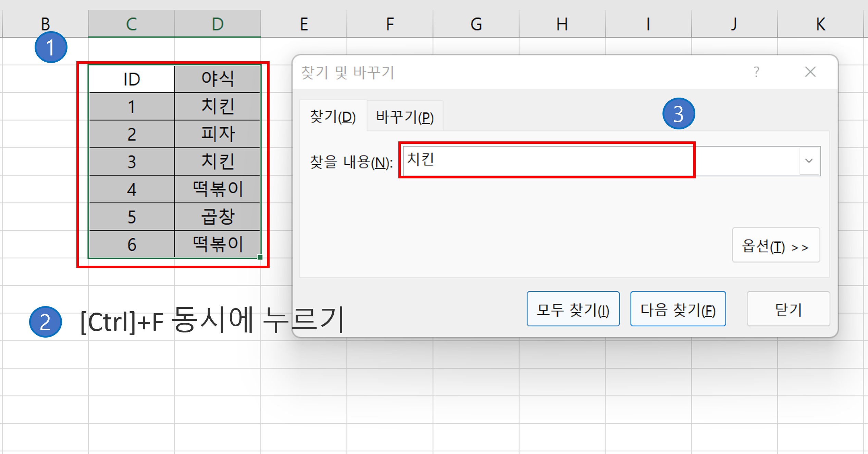Select the ID header cell

pos(132,78)
